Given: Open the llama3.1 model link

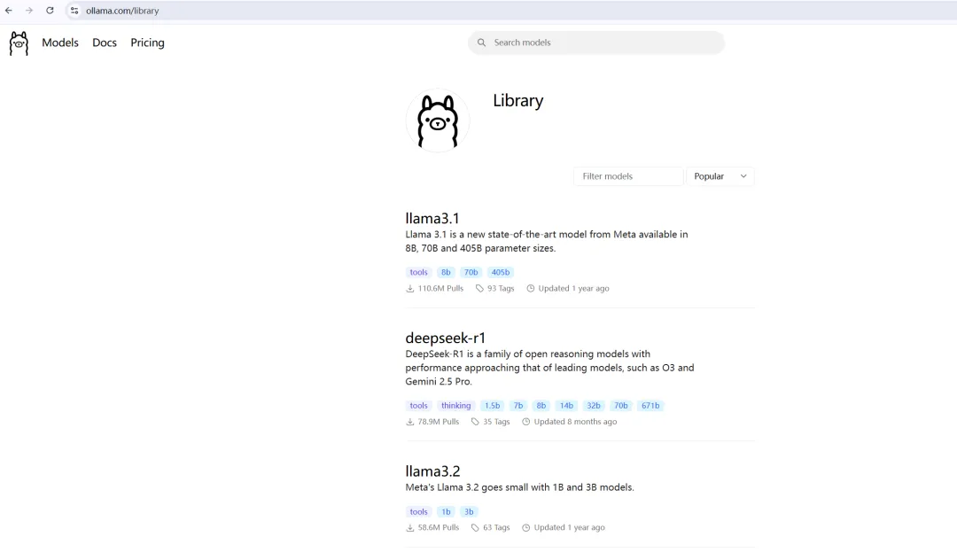Looking at the screenshot, I should click(x=432, y=218).
